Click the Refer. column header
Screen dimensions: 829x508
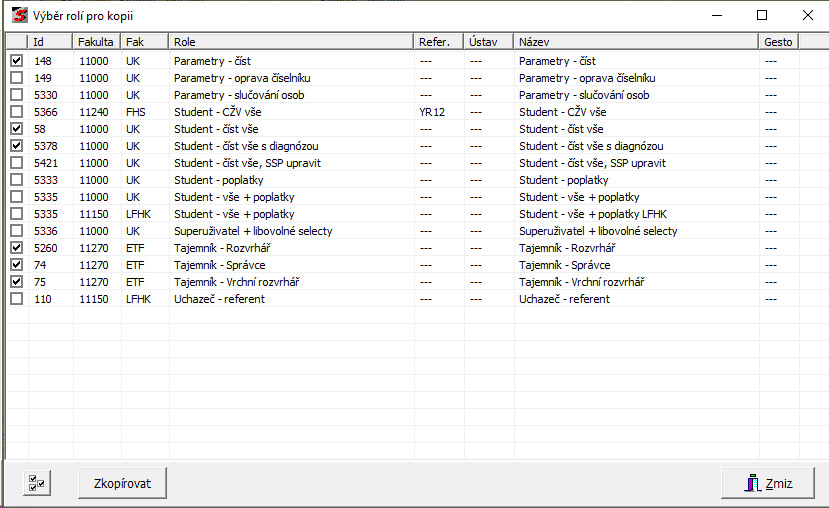coord(438,42)
